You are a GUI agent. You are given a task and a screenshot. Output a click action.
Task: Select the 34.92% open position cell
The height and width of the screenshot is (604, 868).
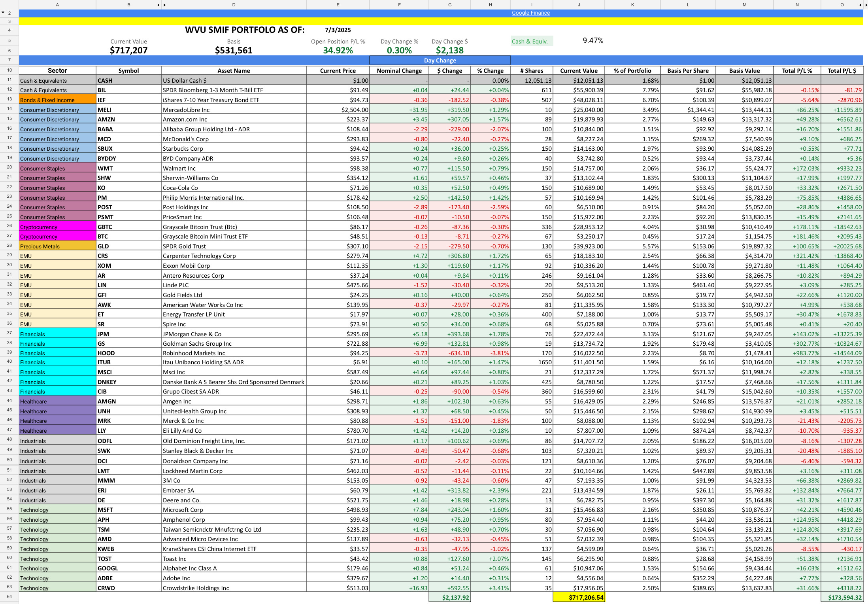click(x=338, y=50)
